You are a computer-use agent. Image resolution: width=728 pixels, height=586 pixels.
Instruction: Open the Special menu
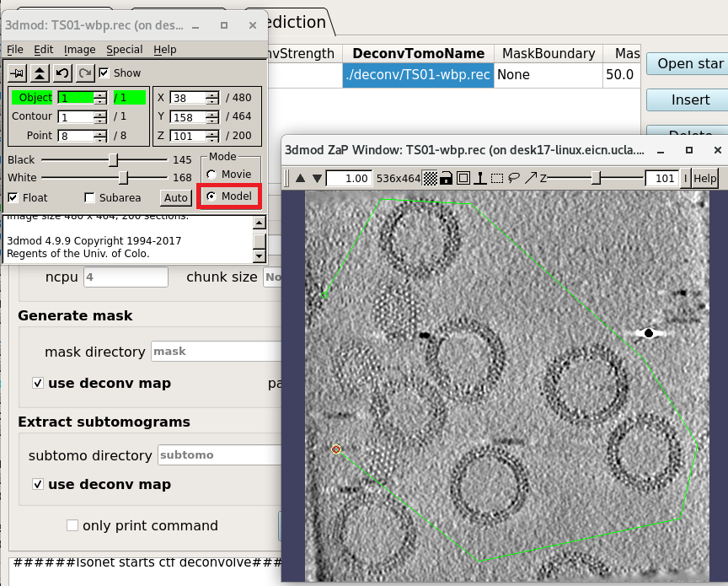pos(124,50)
